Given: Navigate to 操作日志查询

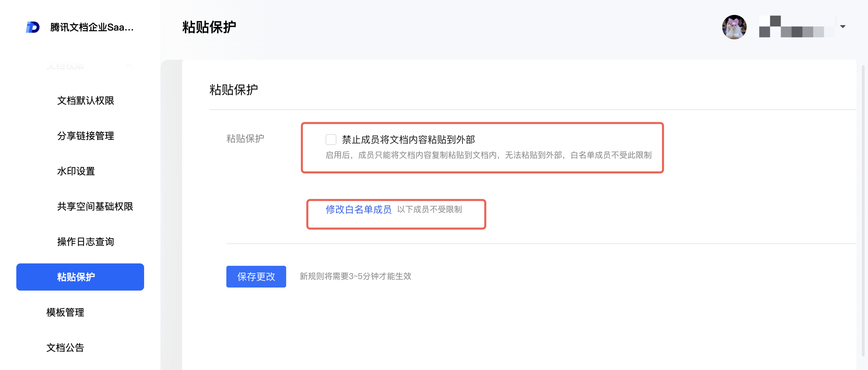Looking at the screenshot, I should 86,242.
